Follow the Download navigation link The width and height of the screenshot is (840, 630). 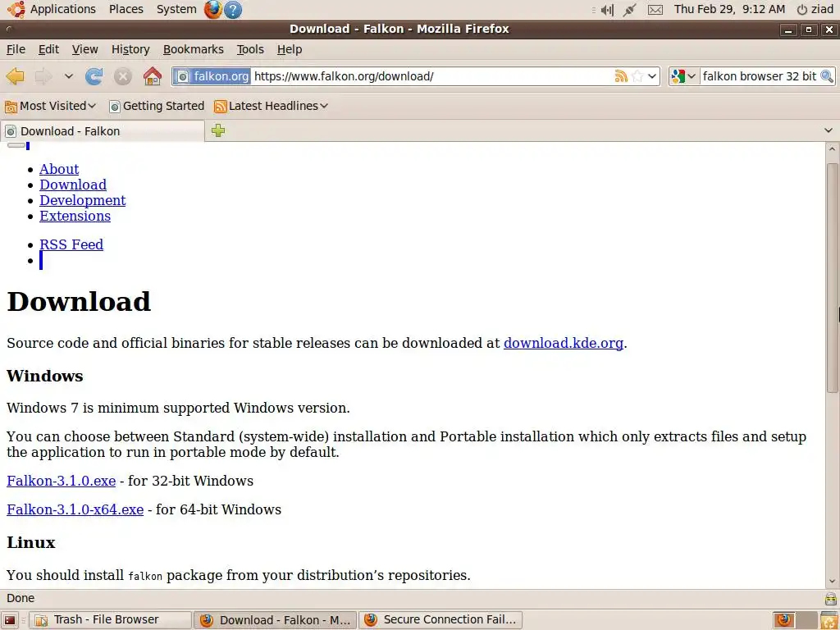pos(73,185)
